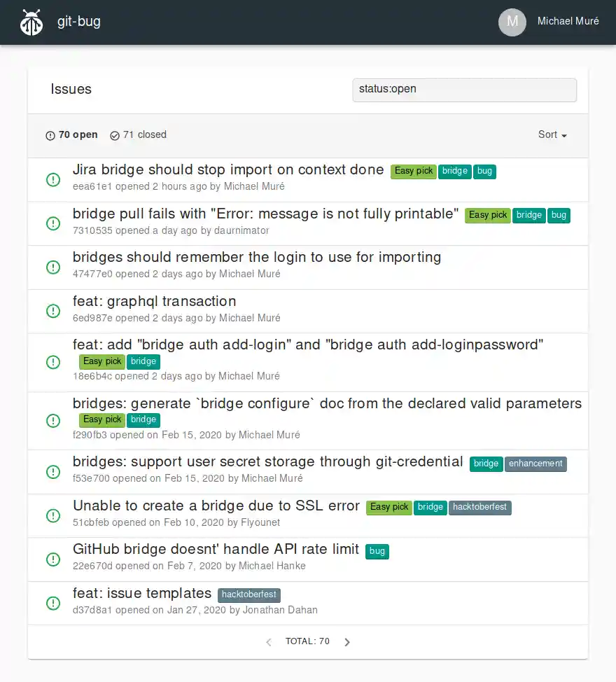Click the git-bug ladybug logo icon
The image size is (616, 682).
pos(31,22)
